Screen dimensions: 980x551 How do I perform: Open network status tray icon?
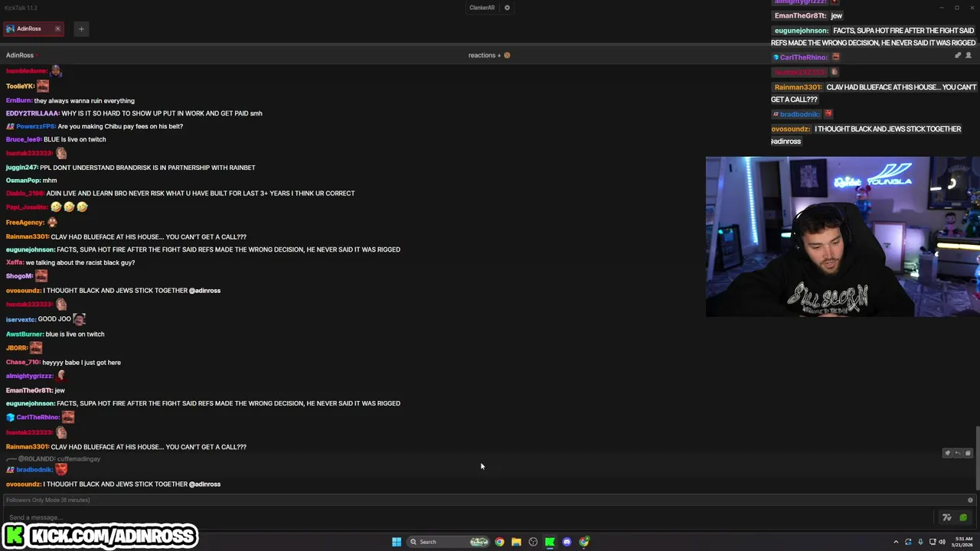click(x=933, y=542)
